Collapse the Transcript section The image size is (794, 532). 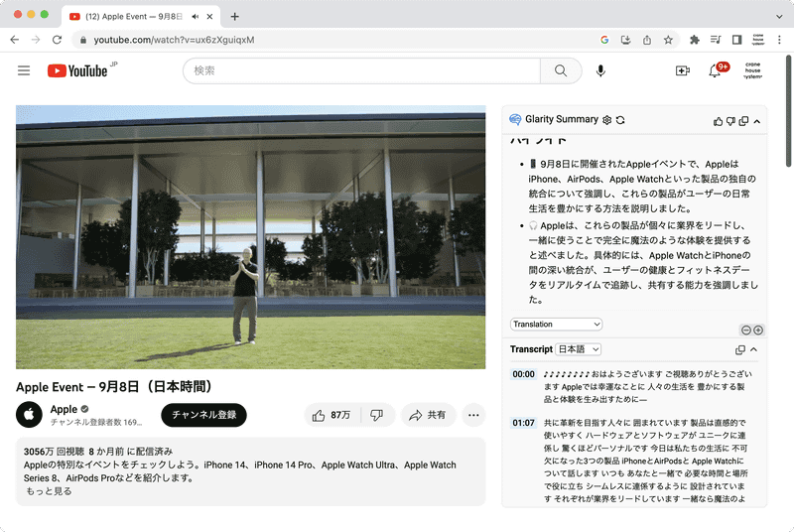tap(754, 349)
